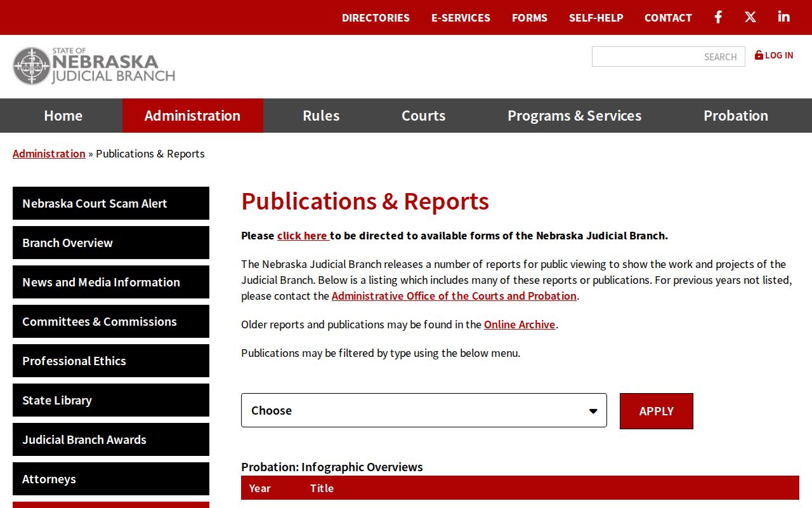Open Administrative Office of the Courts and Probation link
Viewport: 812px width, 508px height.
point(454,296)
